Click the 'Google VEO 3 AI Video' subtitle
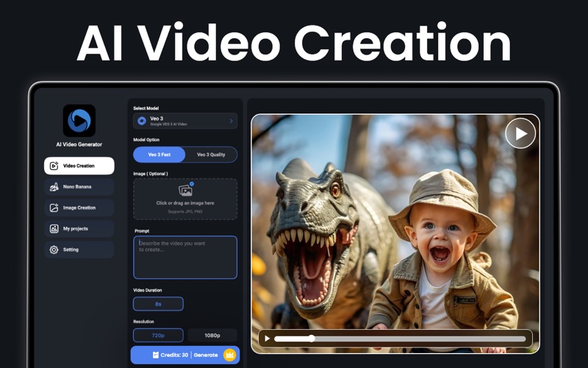Image resolution: width=588 pixels, height=368 pixels. click(168, 124)
